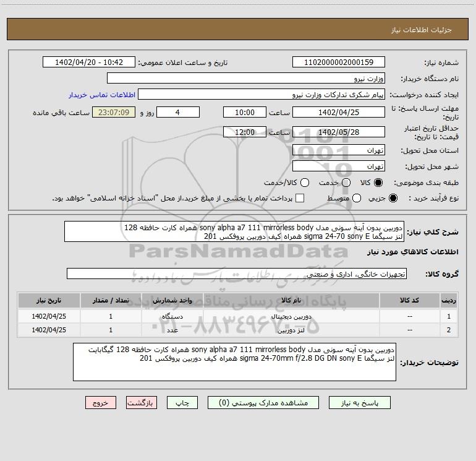Click the مشاهده مدارک پیوستی (0) button

pyautogui.click(x=263, y=403)
